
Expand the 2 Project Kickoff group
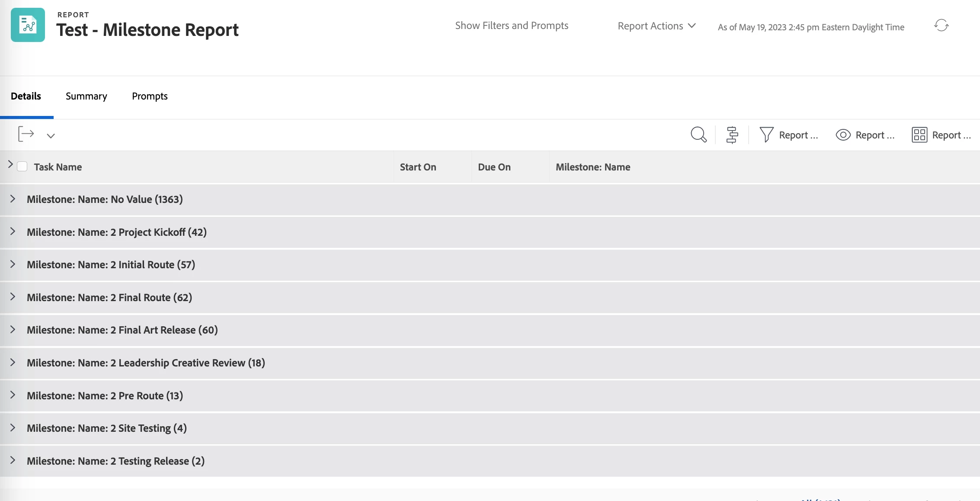pos(13,231)
